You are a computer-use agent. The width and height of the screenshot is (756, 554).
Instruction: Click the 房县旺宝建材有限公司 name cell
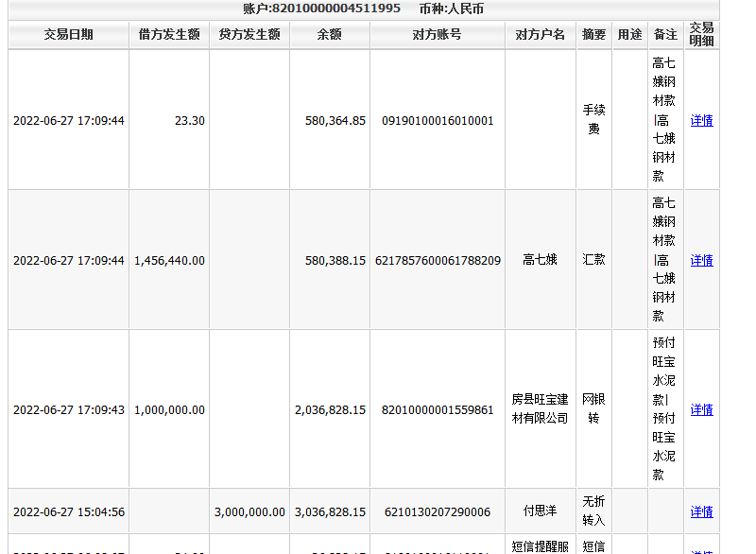(540, 409)
